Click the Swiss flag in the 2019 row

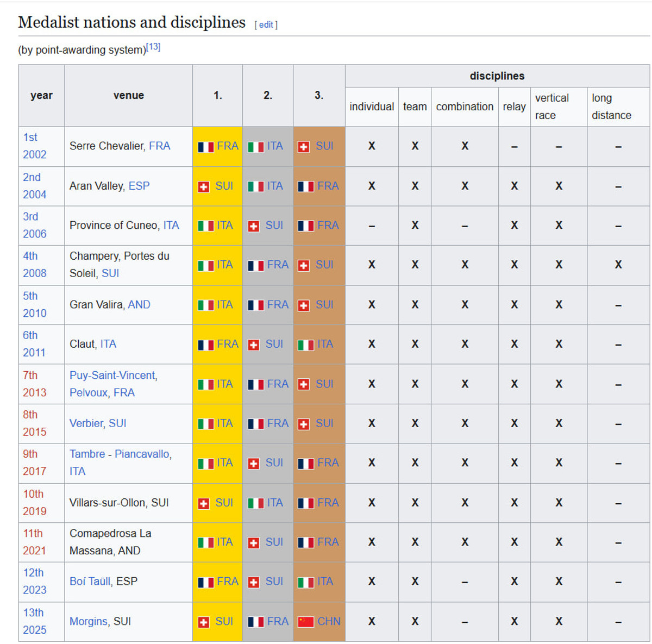[204, 504]
